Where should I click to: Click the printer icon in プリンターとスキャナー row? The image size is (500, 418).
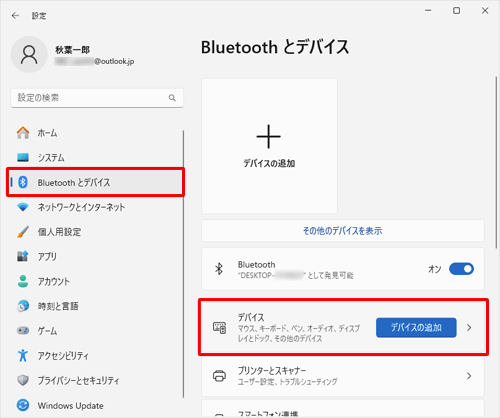(219, 376)
